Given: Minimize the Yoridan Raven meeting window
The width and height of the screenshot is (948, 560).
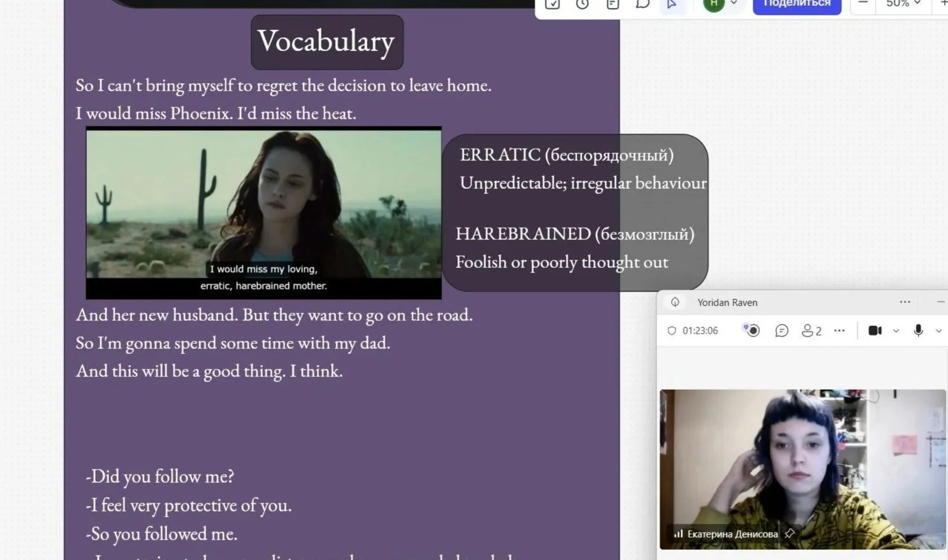Looking at the screenshot, I should point(941,302).
